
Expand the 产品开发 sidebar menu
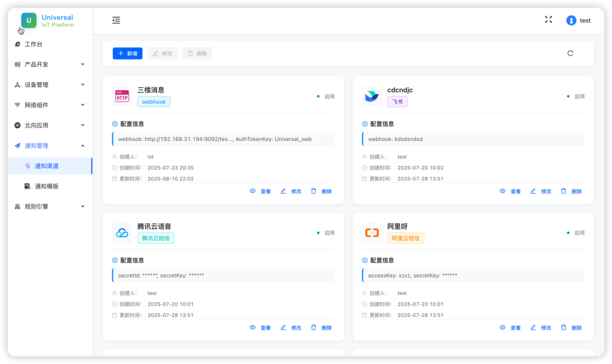coord(49,65)
